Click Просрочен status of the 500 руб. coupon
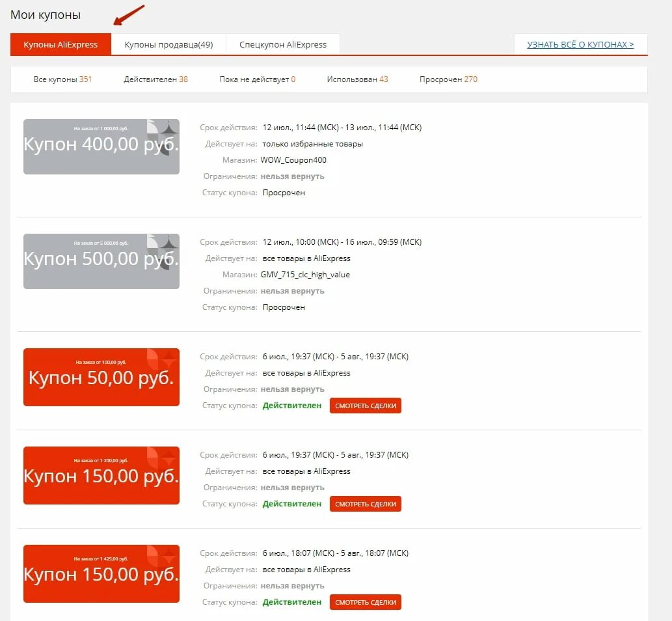The image size is (672, 621). [284, 307]
